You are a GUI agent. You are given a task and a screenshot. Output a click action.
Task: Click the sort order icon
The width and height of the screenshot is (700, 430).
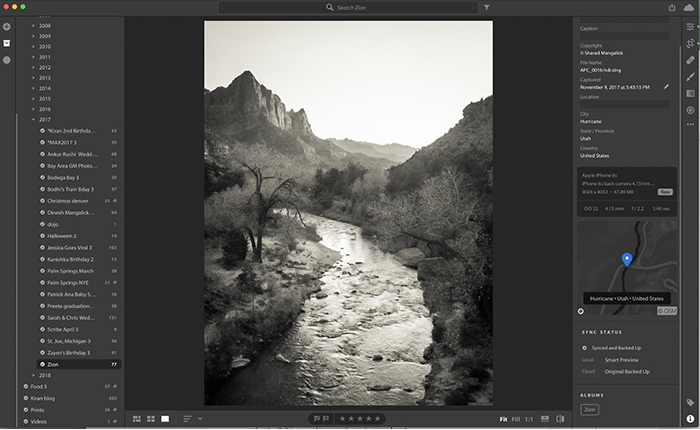point(188,419)
